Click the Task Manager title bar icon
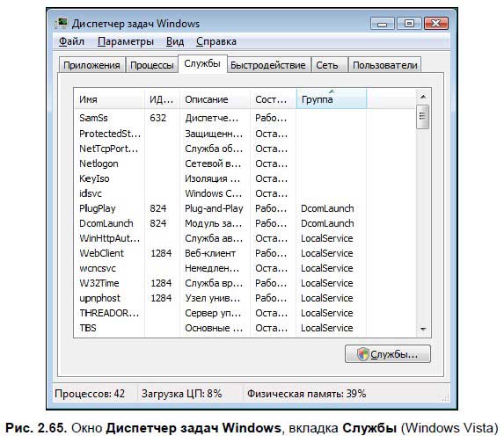This screenshot has width=504, height=443. (61, 24)
